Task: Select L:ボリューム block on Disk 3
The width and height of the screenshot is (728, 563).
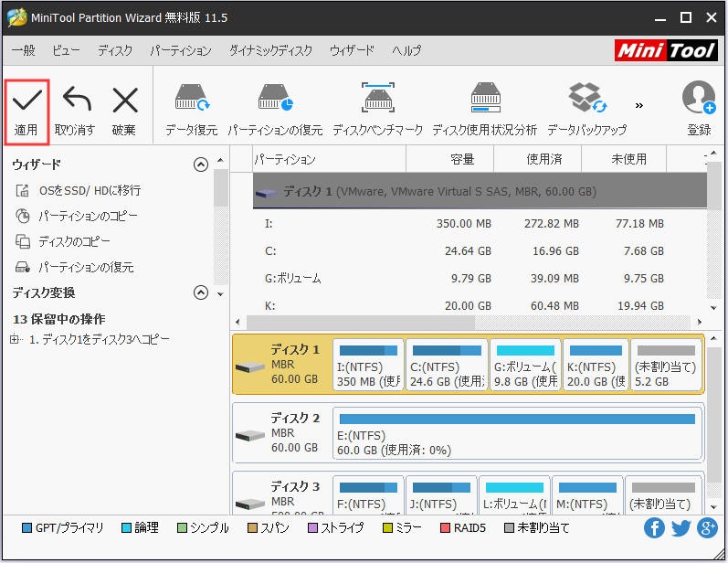Action: click(x=514, y=494)
